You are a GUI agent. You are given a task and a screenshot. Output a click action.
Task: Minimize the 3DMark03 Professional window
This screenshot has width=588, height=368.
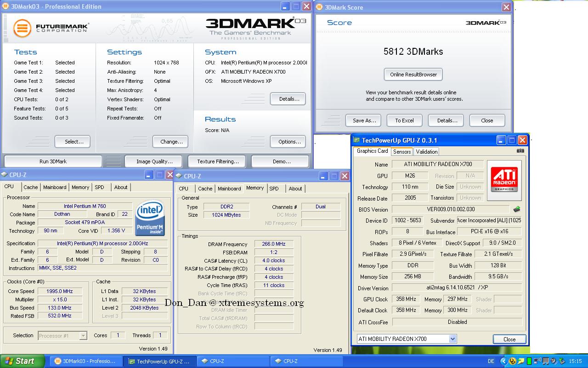click(285, 6)
